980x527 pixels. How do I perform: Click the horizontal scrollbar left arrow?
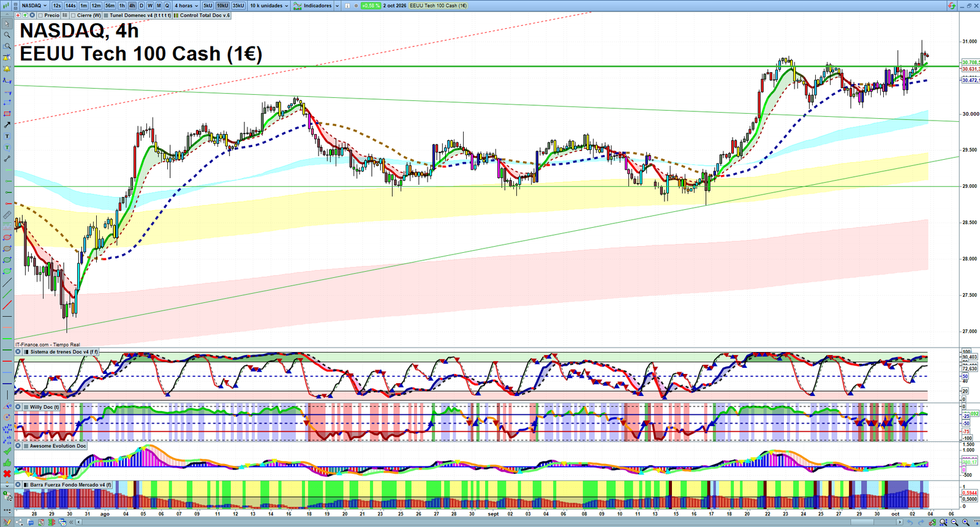point(79,522)
